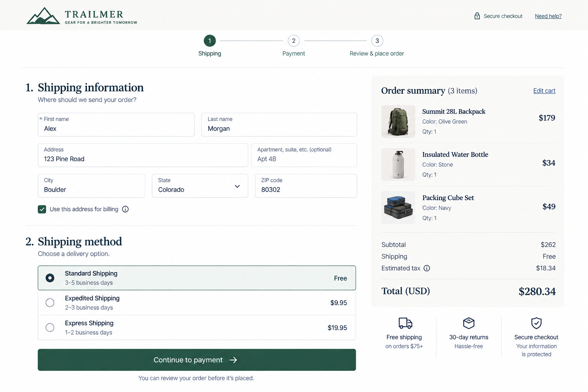Focus the City field
588x392 pixels.
(91, 186)
